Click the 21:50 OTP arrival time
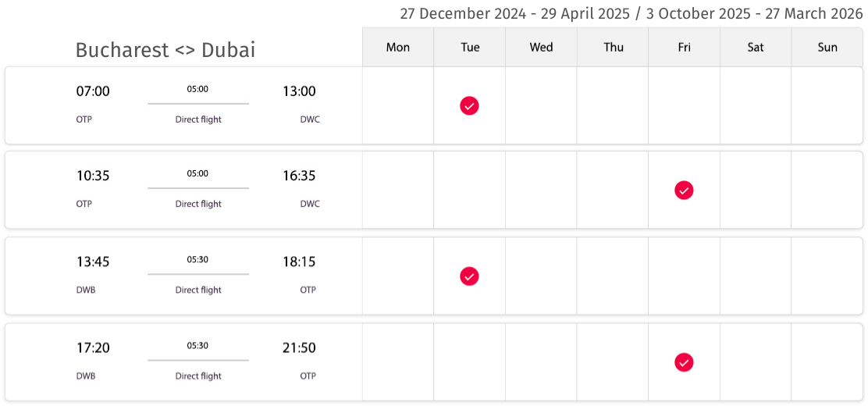Screen dimensions: 868x406 [299, 348]
